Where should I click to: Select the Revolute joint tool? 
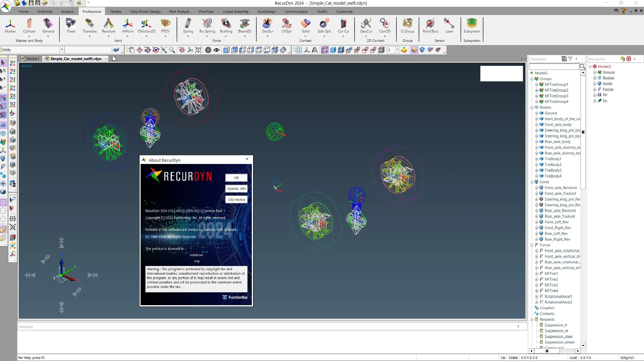point(109,26)
